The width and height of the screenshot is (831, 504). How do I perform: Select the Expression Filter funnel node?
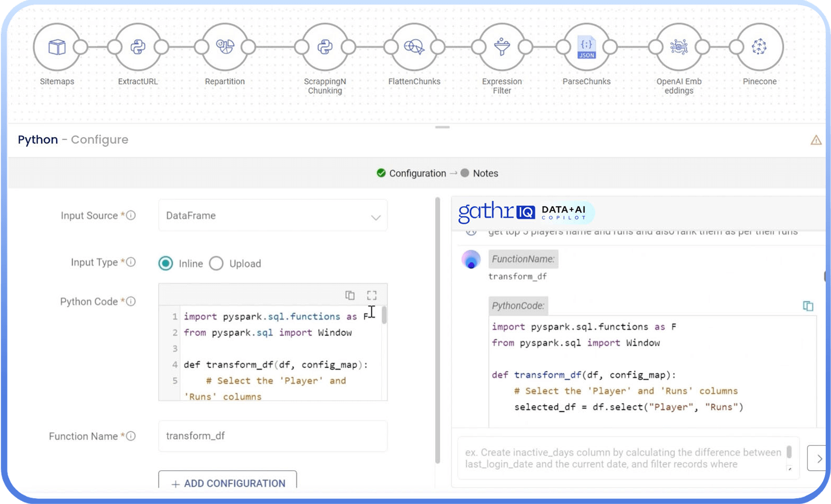[502, 47]
